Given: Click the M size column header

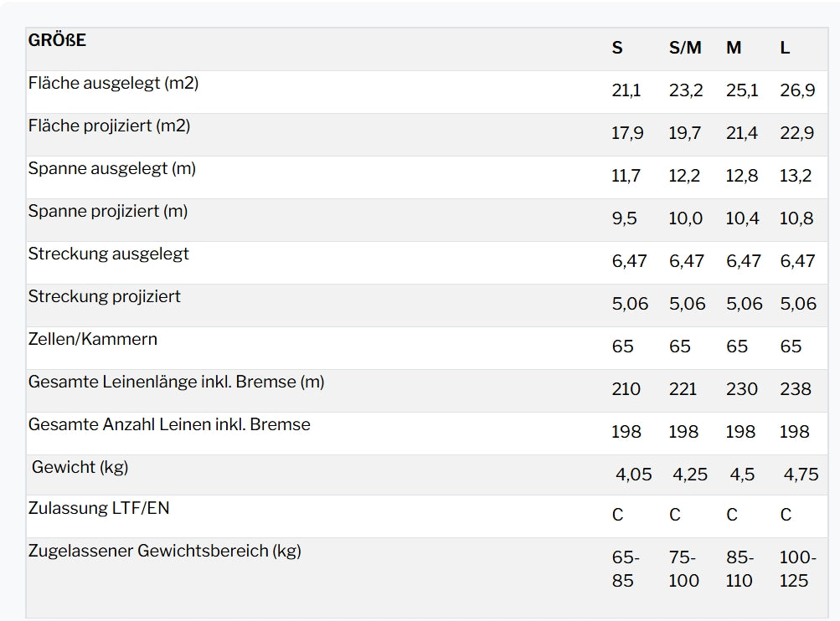Looking at the screenshot, I should click(x=734, y=49).
